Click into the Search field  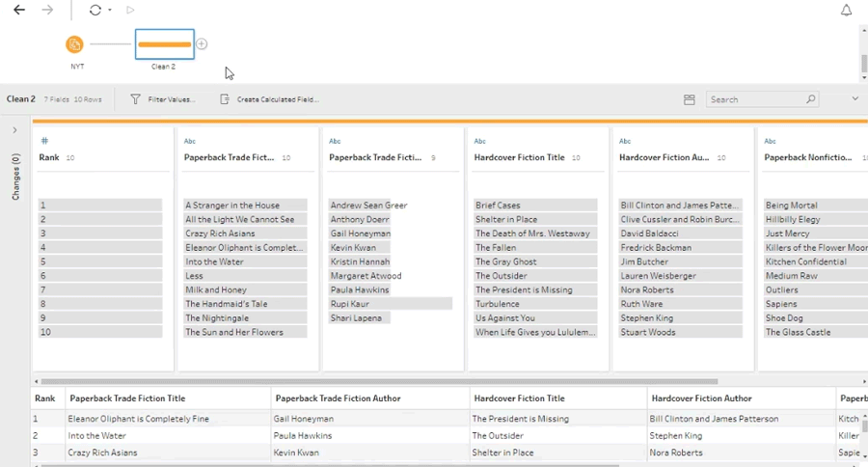755,99
